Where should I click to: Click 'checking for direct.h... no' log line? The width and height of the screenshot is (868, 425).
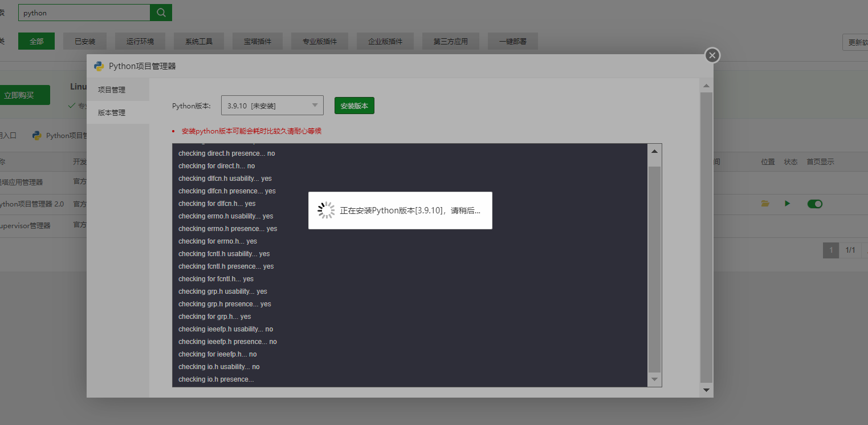pos(217,166)
